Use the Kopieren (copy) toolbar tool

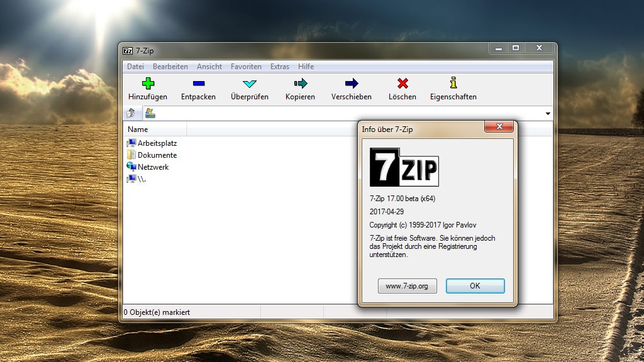(x=300, y=89)
